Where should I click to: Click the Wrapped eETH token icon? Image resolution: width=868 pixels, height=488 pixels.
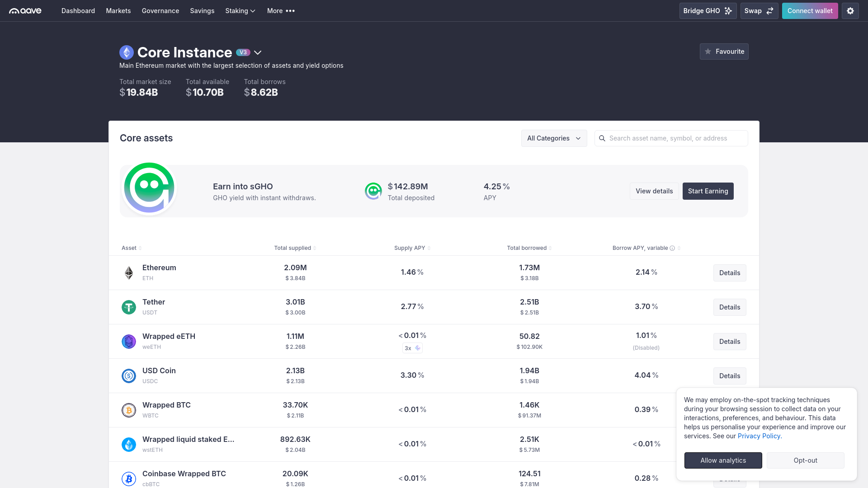(129, 342)
